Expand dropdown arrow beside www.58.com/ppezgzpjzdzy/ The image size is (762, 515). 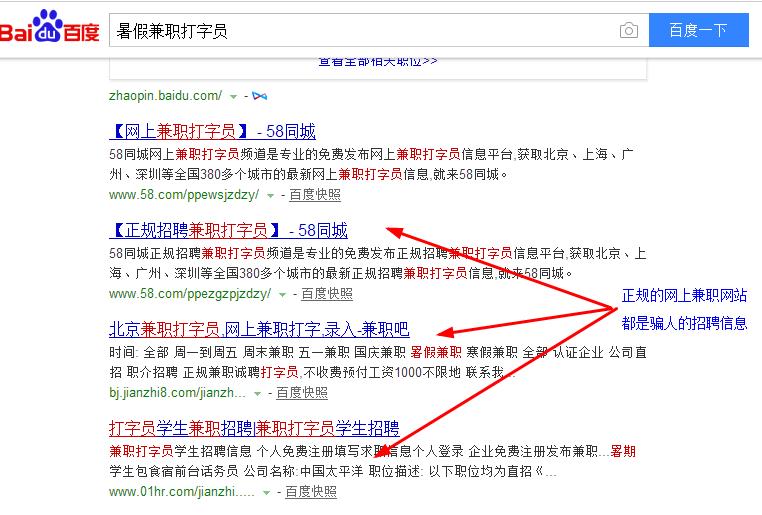pos(282,295)
